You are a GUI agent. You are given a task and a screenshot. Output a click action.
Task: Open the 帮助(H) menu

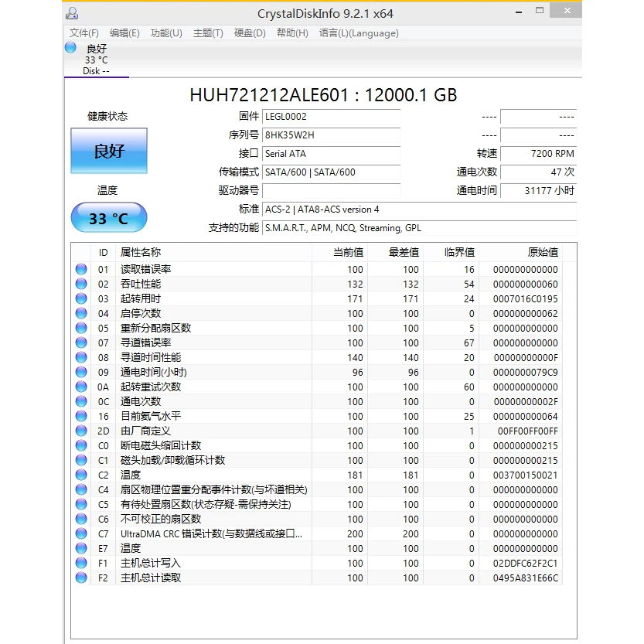tap(292, 32)
